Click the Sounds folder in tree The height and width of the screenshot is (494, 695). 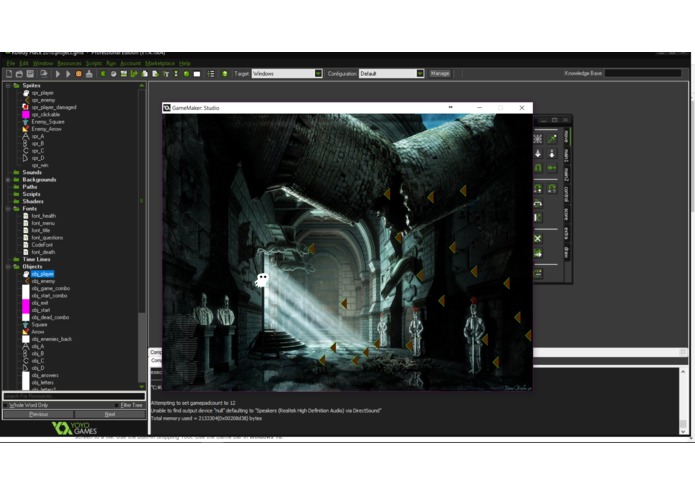click(32, 172)
